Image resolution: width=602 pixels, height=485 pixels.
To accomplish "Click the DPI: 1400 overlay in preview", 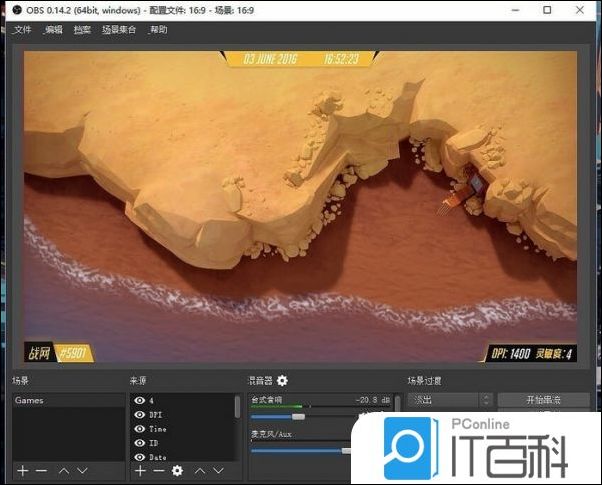I will click(529, 353).
